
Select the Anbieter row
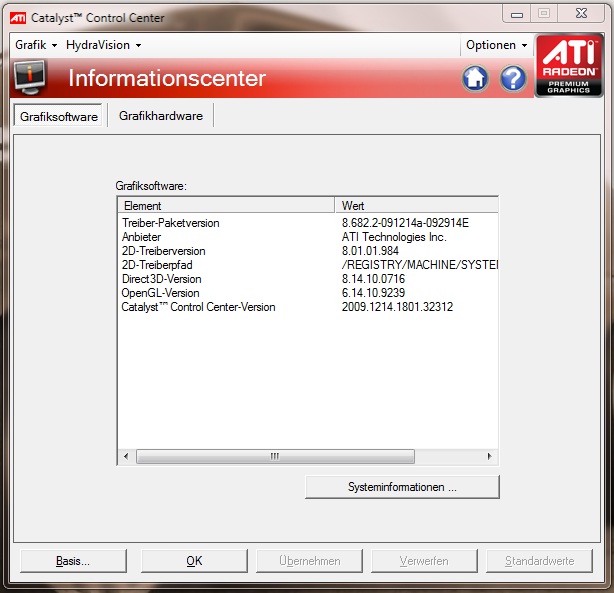pos(308,237)
